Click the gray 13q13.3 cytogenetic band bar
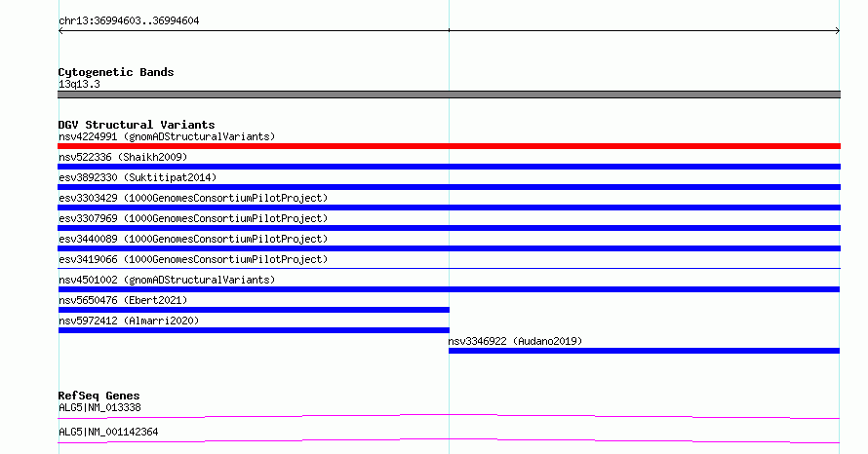The image size is (868, 454). (449, 95)
